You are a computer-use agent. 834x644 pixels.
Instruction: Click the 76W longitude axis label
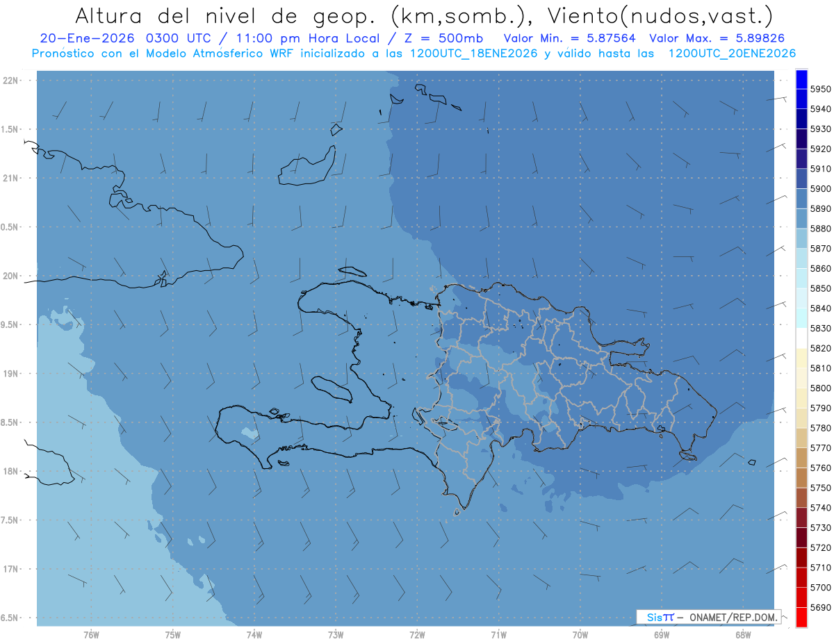[91, 635]
